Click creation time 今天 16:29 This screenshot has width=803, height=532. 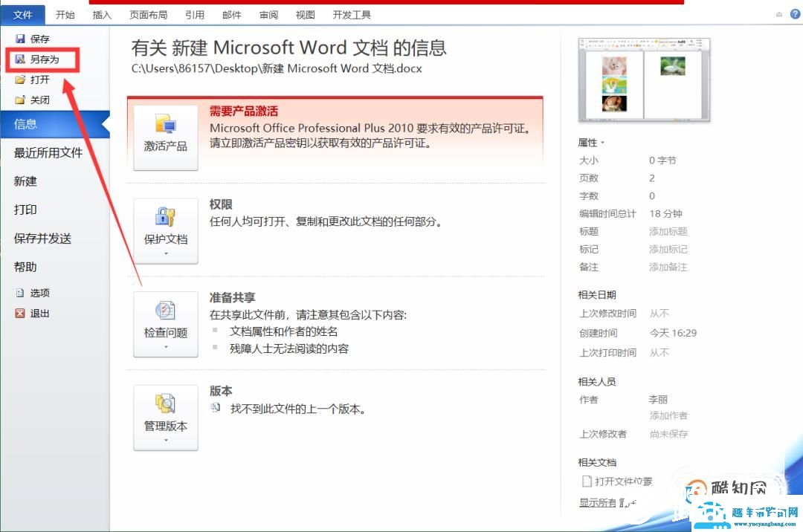tap(673, 333)
